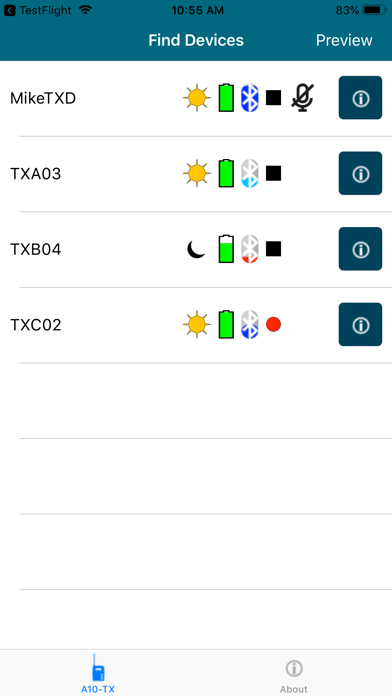Tap the sun awake icon on TXA03
Image resolution: width=392 pixels, height=696 pixels.
coord(196,174)
